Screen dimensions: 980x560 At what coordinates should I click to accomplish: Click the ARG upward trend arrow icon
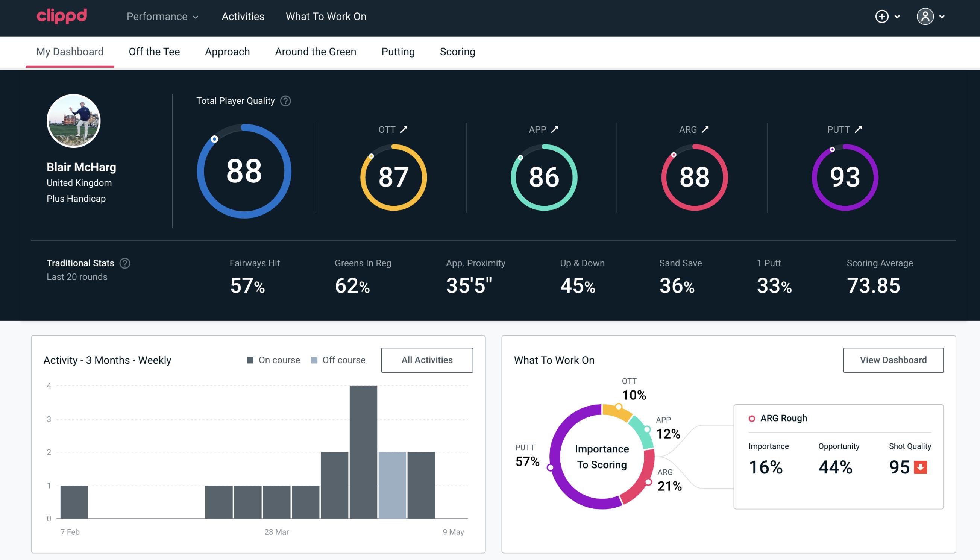706,129
